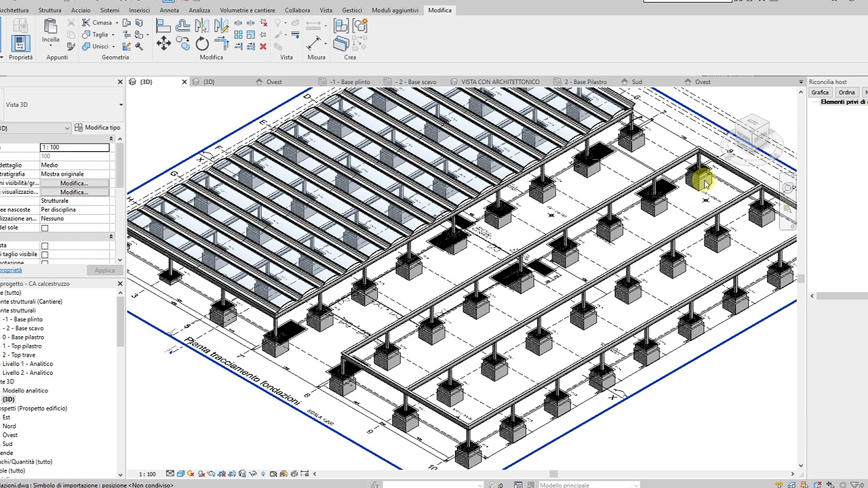The height and width of the screenshot is (488, 868).
Task: Select the Trim/Extend to corner tool
Action: click(x=221, y=44)
